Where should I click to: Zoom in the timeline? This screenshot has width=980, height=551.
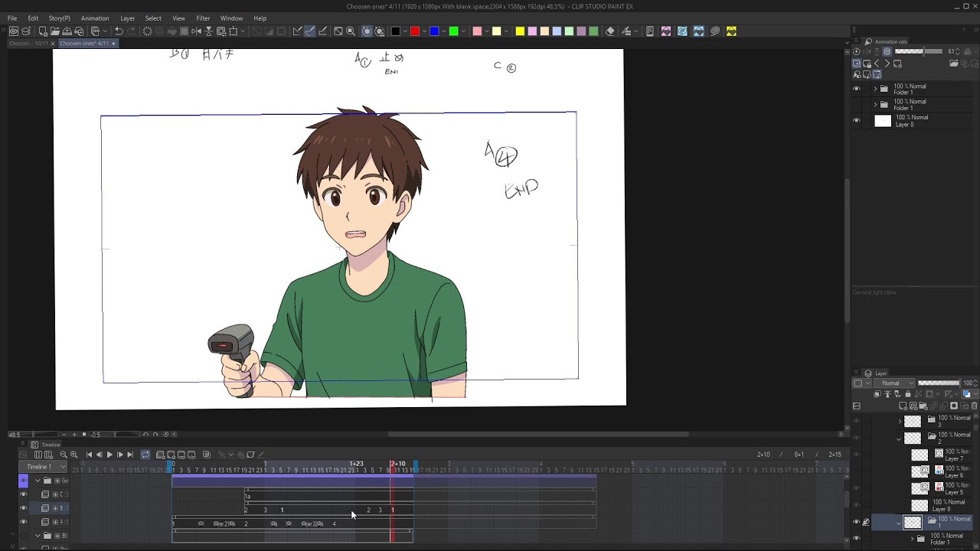(x=74, y=455)
